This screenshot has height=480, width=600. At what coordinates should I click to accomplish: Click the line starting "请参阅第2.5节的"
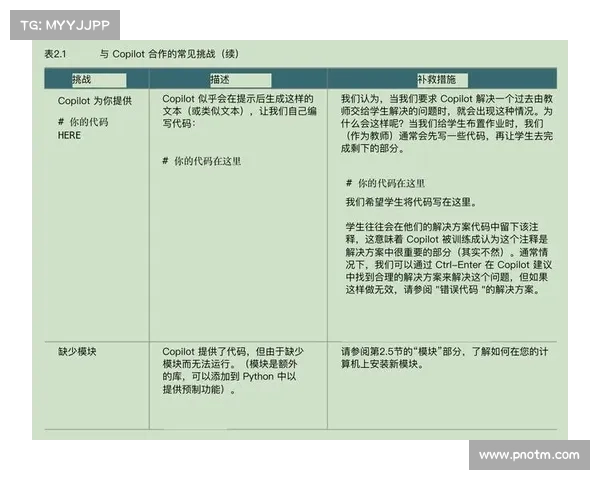[445, 351]
